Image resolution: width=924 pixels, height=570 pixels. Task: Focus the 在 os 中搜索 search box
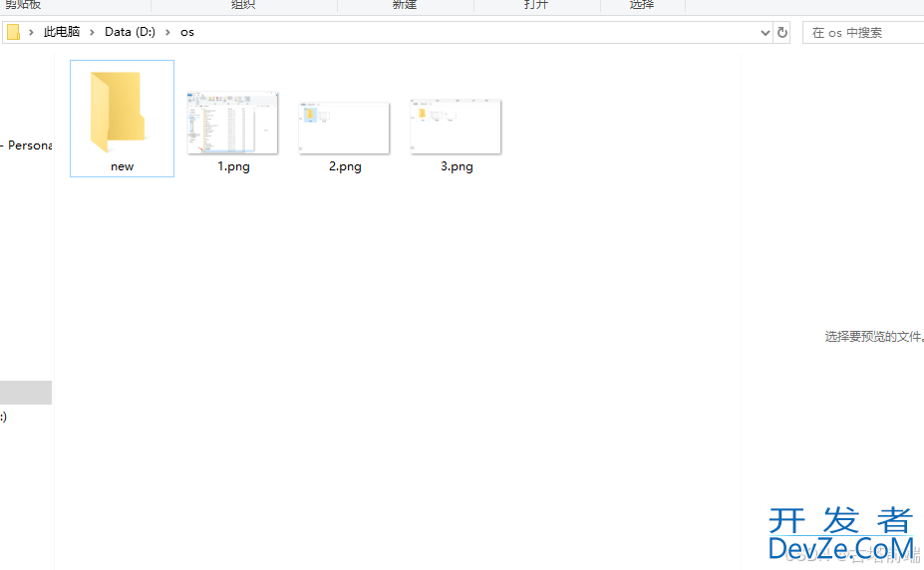(863, 32)
